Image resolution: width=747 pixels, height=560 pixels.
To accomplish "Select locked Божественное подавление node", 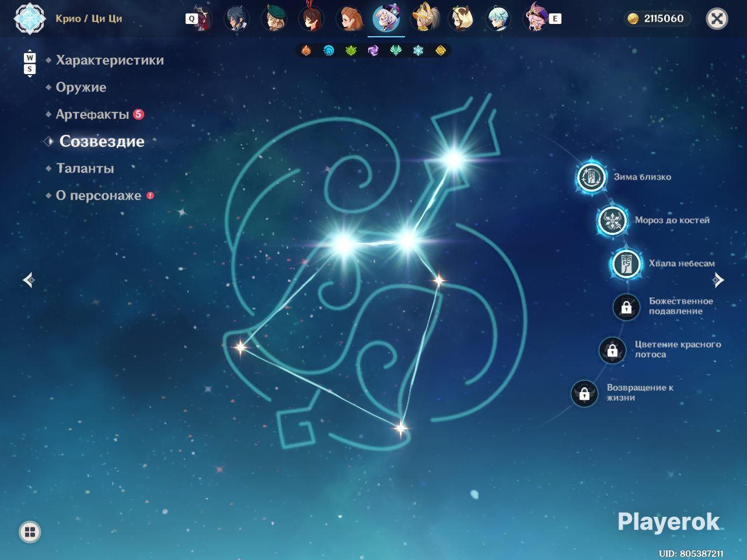I will click(627, 307).
